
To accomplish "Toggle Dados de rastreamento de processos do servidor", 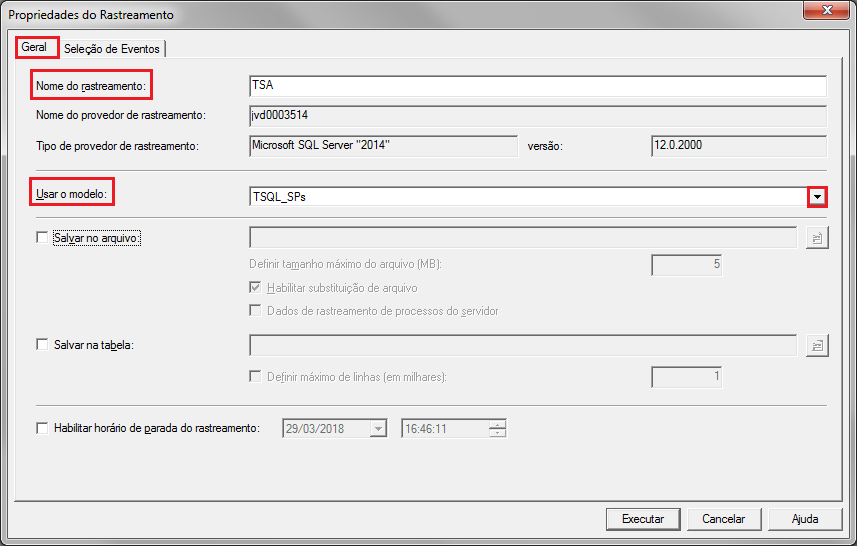I will (255, 310).
